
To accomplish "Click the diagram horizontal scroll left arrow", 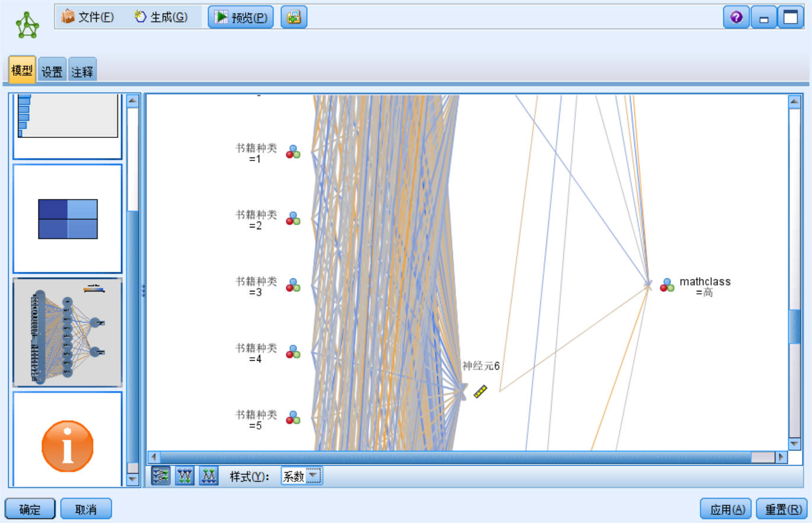I will pos(154,457).
